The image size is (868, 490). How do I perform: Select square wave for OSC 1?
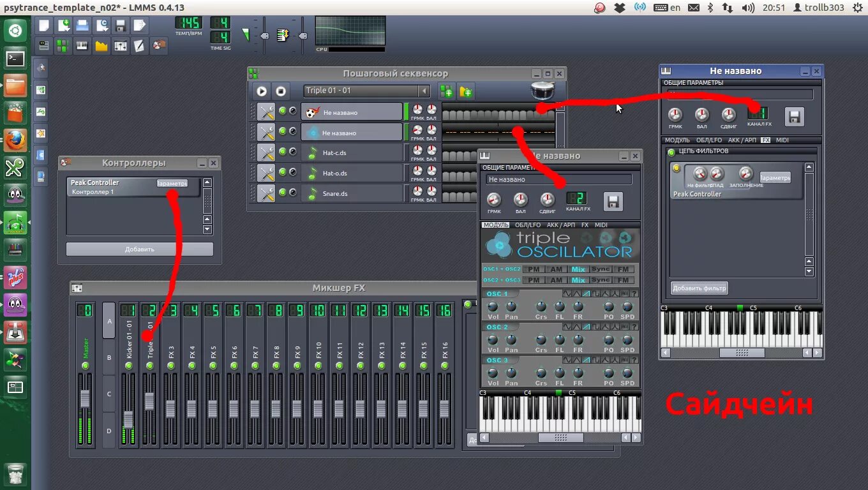pos(595,293)
